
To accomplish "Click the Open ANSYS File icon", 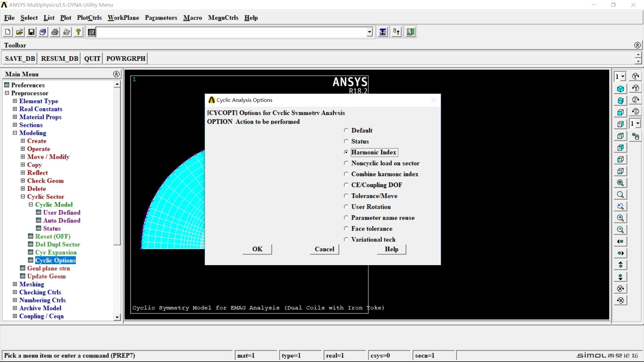I will [19, 32].
